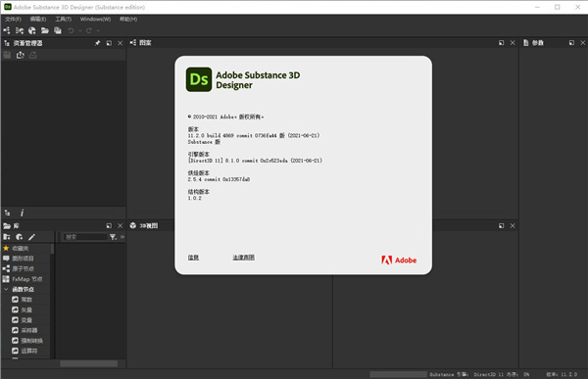588x379 pixels.
Task: Click the status bar progress bar
Action: (398, 374)
